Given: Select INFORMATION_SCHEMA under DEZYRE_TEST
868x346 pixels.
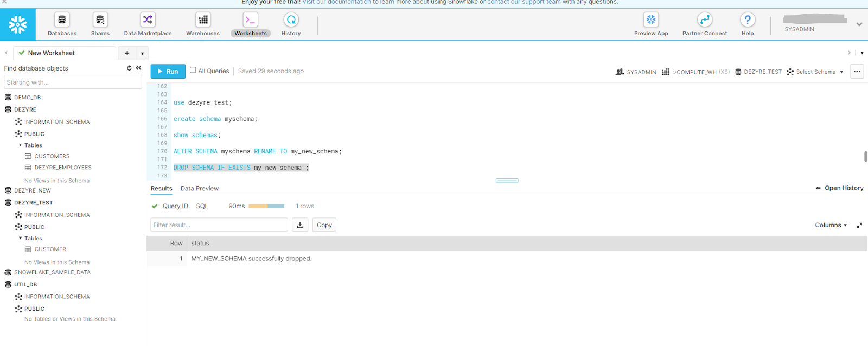Looking at the screenshot, I should [x=57, y=215].
